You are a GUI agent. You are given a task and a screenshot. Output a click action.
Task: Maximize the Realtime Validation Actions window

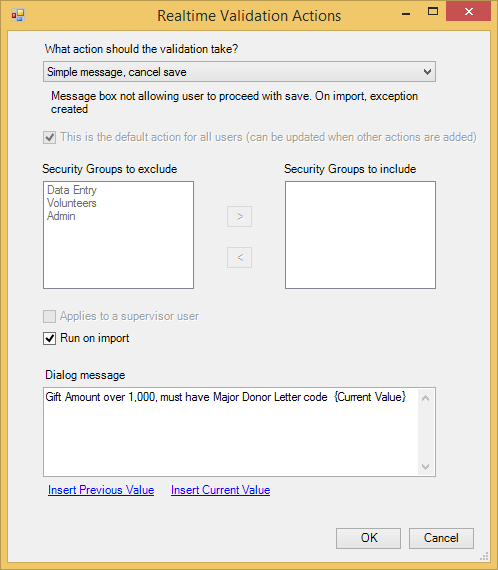433,12
